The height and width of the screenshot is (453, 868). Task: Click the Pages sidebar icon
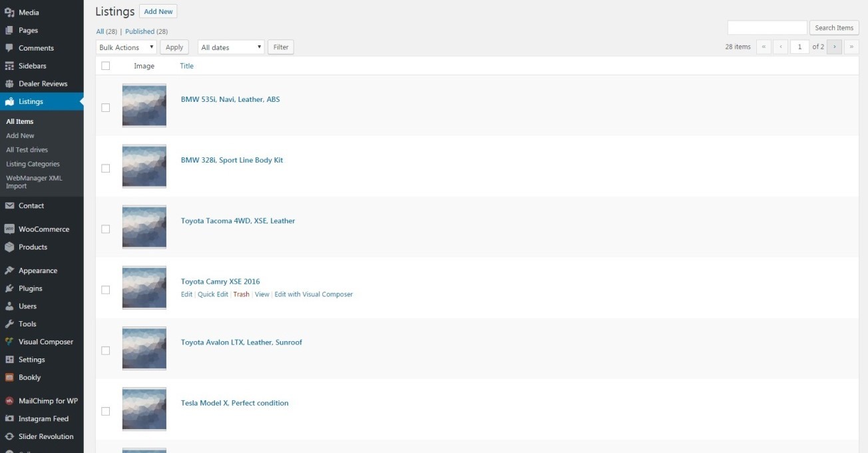[x=9, y=30]
